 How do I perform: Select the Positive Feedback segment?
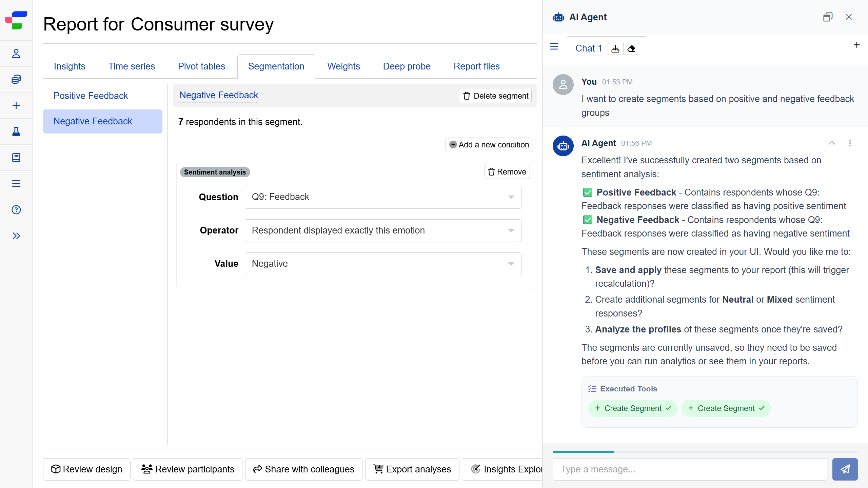(x=91, y=96)
